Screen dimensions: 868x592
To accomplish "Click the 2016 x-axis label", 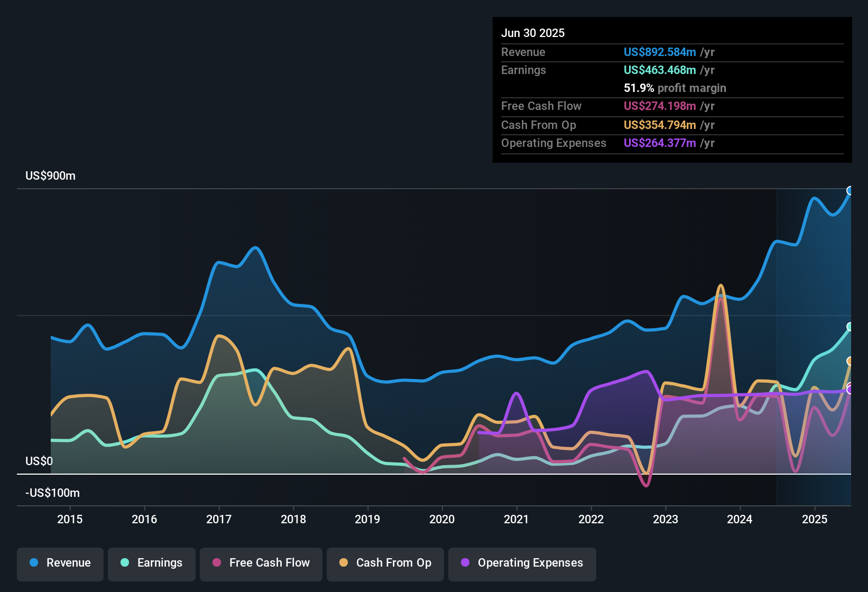I will pyautogui.click(x=144, y=519).
